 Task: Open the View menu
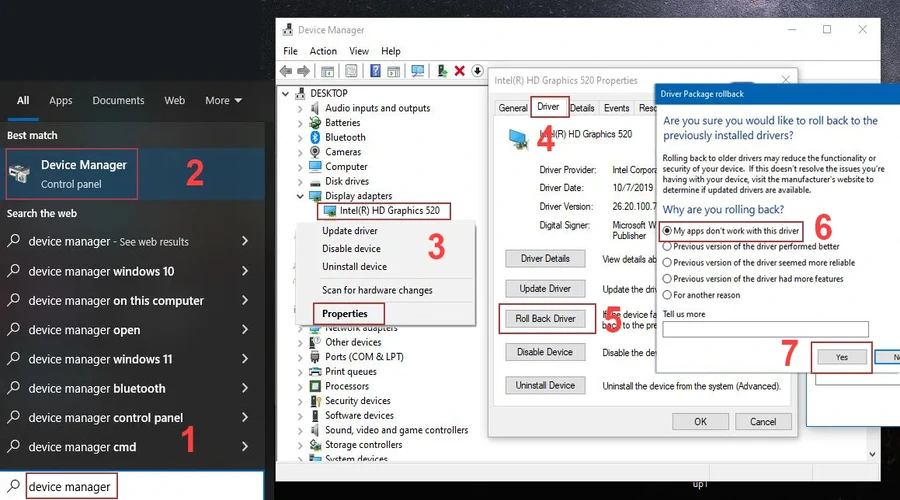click(359, 51)
